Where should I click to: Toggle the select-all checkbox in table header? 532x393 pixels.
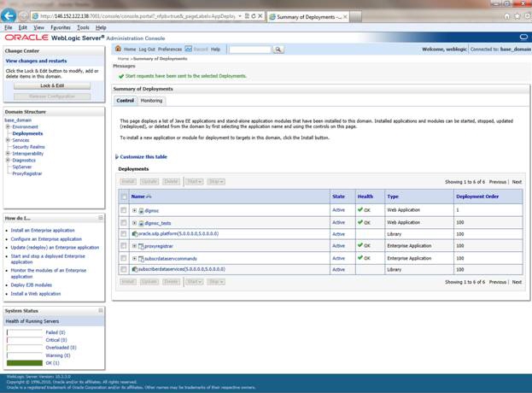tap(124, 196)
